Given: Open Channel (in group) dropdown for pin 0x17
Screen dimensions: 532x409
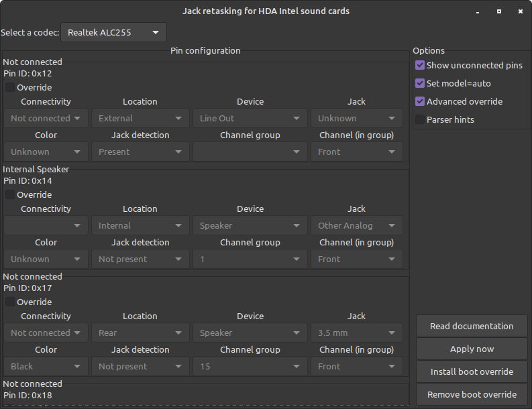Looking at the screenshot, I should click(x=357, y=366).
